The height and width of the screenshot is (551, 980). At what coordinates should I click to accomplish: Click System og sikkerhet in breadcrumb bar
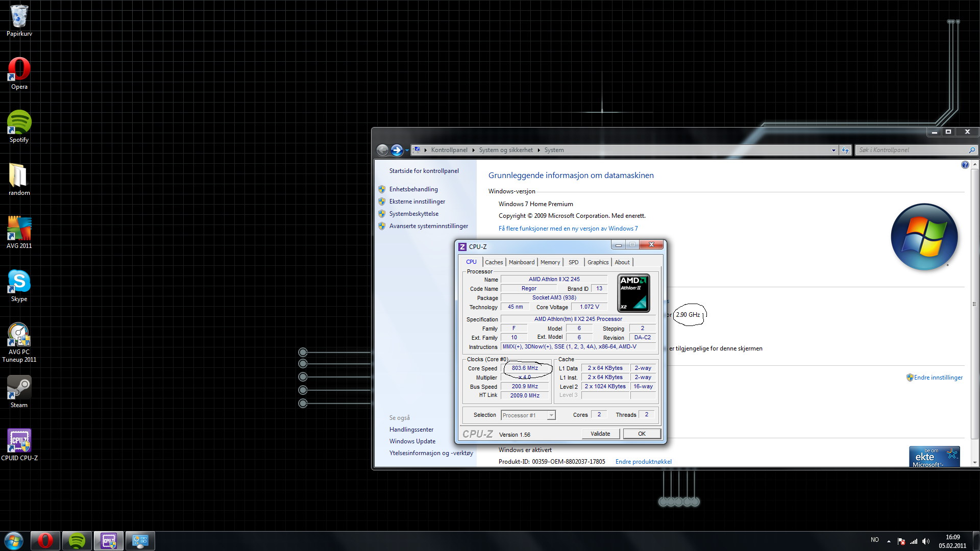click(506, 150)
